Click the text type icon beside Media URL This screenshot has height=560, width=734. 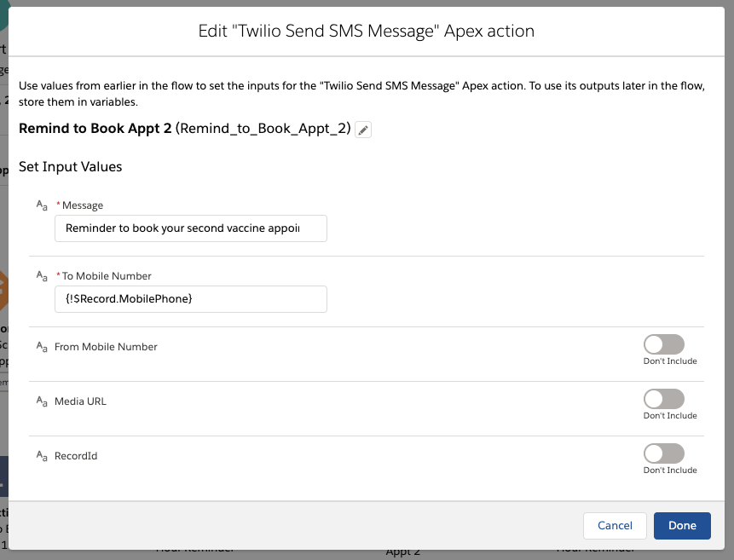coord(42,401)
